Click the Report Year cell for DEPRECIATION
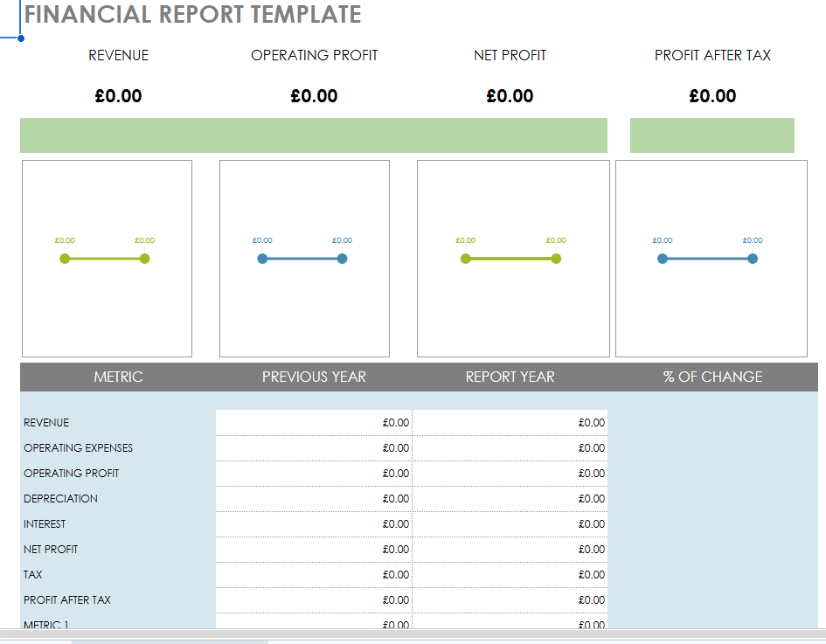The image size is (826, 644). (510, 499)
